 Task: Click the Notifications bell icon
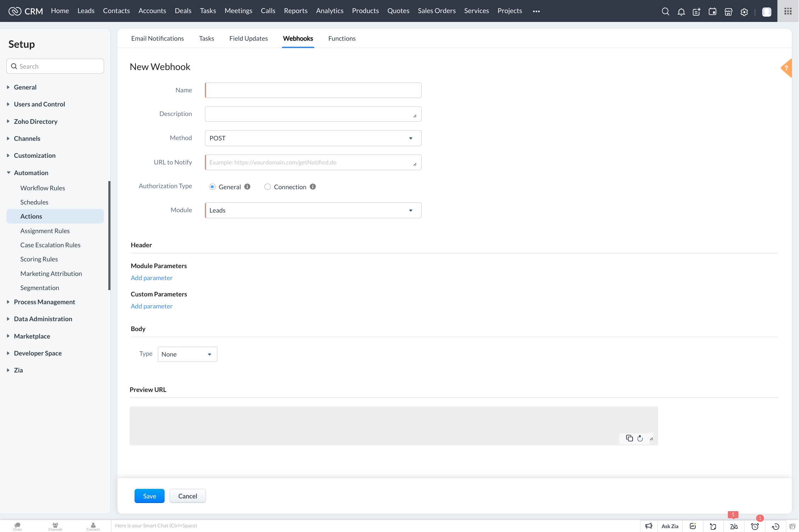coord(681,11)
